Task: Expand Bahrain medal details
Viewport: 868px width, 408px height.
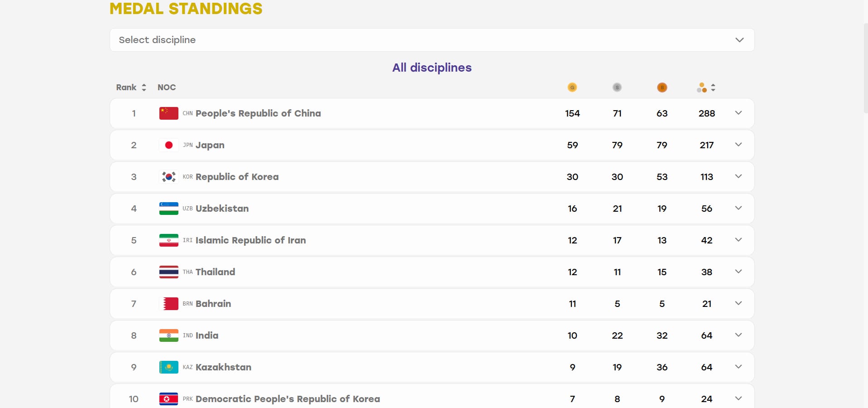Action: tap(739, 303)
